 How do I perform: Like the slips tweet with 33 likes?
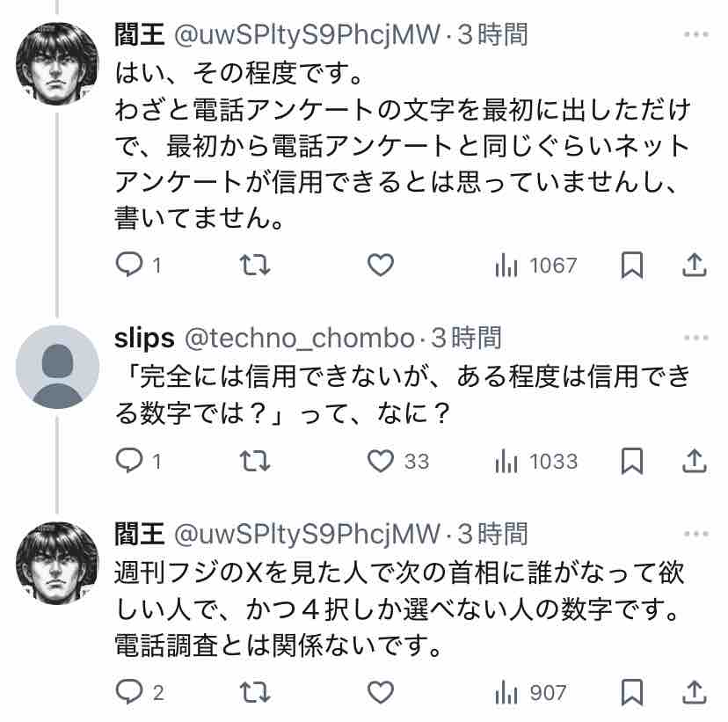[398, 461]
